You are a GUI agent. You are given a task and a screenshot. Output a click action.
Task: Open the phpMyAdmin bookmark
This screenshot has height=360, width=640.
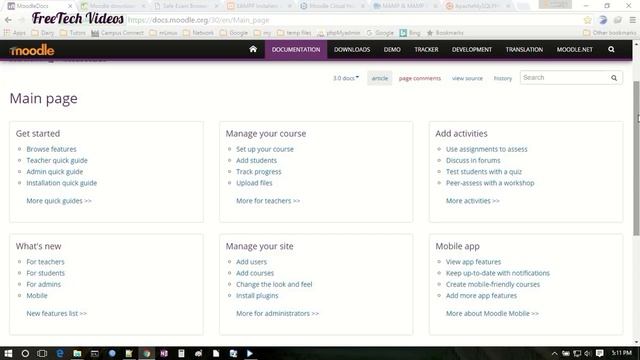pos(339,33)
